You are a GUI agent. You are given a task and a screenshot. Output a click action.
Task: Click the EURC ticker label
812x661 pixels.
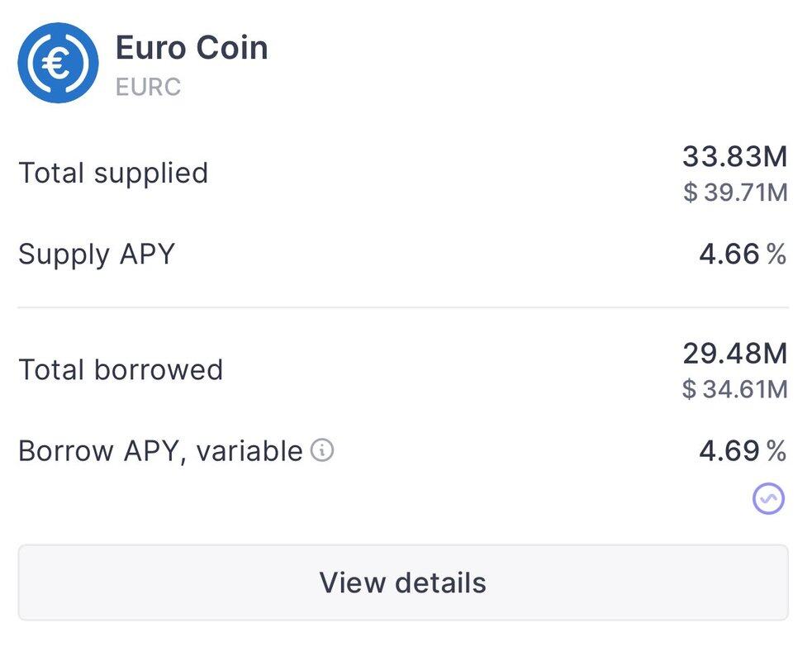click(148, 86)
